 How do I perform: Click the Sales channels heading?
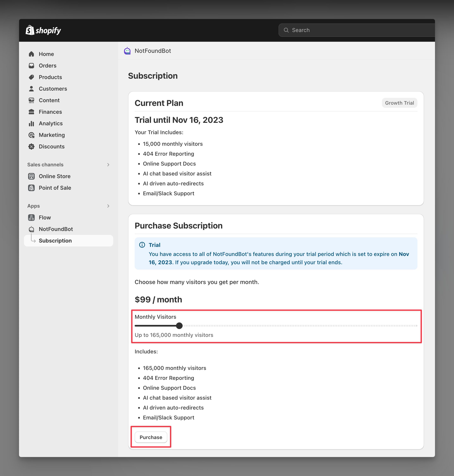[45, 165]
